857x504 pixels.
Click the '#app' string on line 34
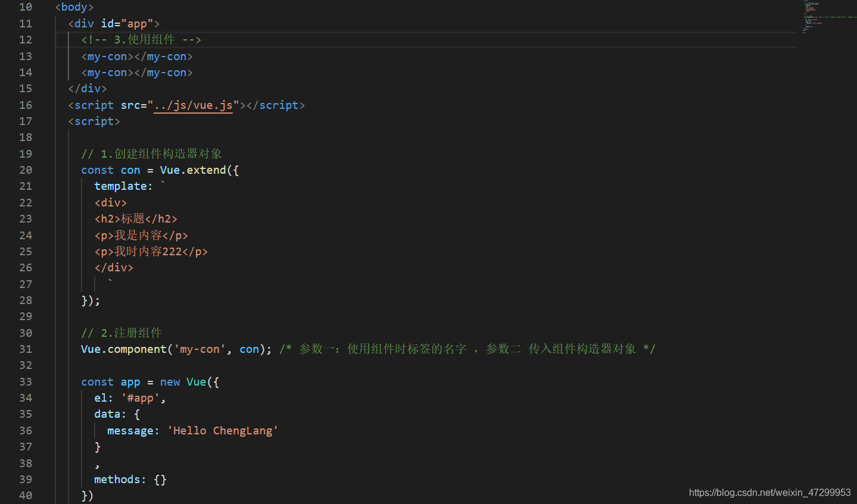141,398
